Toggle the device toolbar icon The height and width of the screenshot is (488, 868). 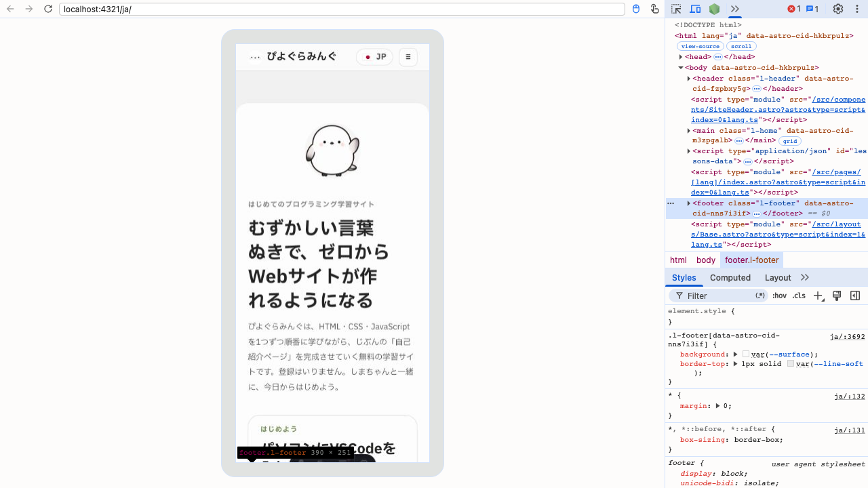click(695, 9)
